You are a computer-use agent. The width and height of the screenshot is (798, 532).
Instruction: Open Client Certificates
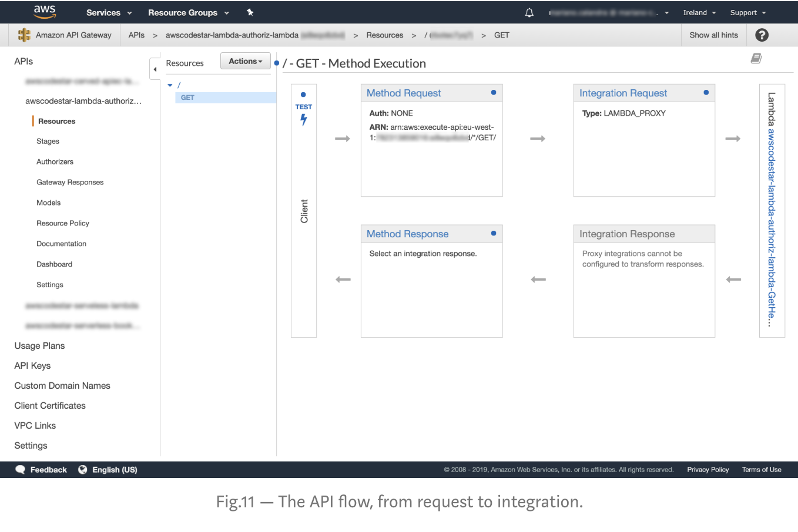pos(50,406)
